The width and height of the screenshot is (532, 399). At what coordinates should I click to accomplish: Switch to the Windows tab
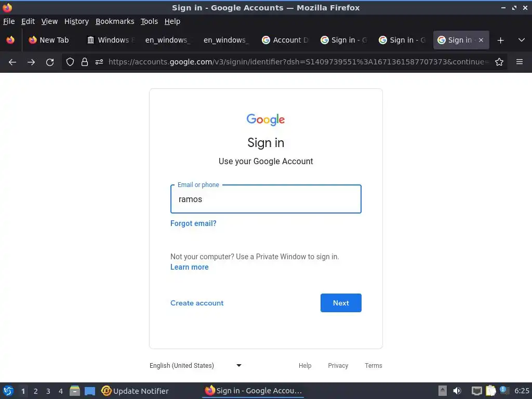(x=110, y=40)
